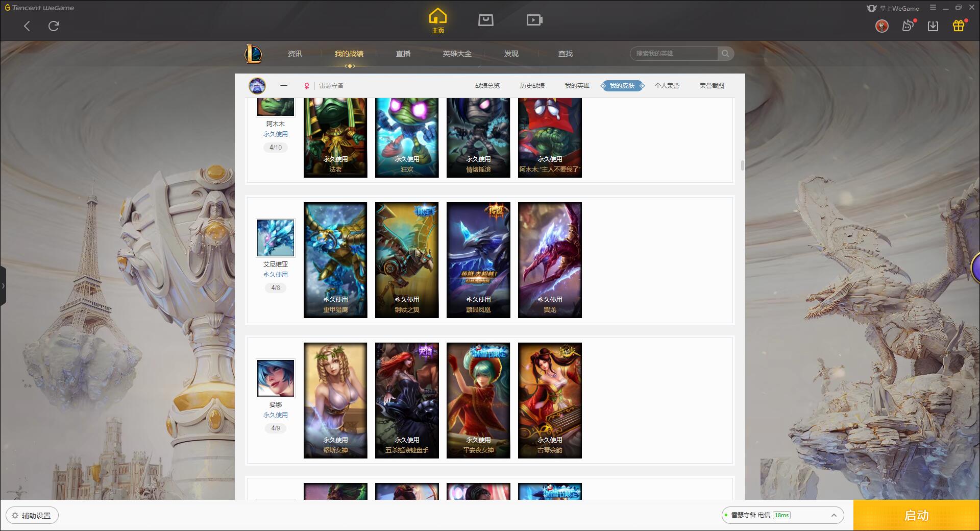Open the live video icon in top bar

(534, 20)
